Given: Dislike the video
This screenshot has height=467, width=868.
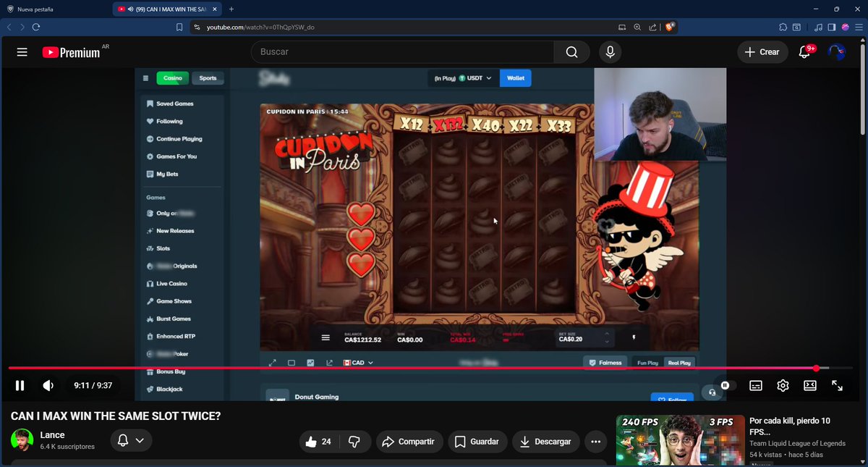Looking at the screenshot, I should (x=355, y=442).
